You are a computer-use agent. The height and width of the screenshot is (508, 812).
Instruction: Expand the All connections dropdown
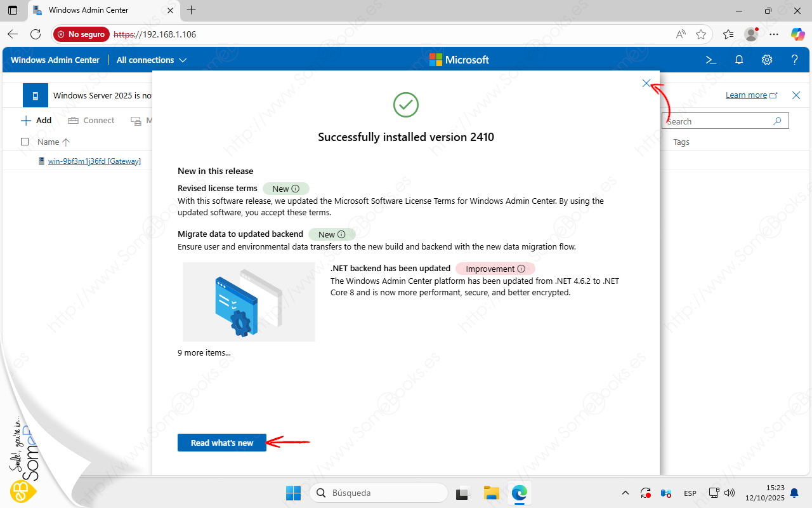152,60
